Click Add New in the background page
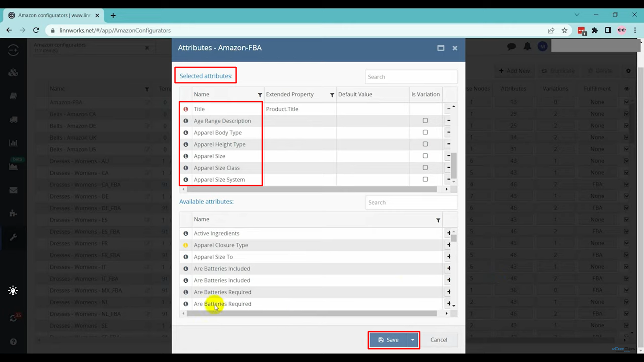 point(514,71)
